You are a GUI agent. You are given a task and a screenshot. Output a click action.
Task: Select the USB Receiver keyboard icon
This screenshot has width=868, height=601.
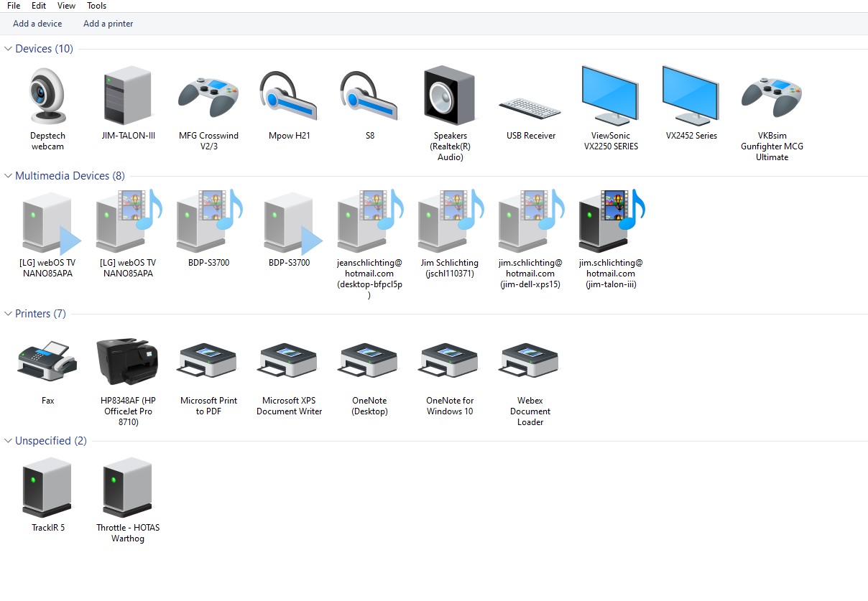530,108
